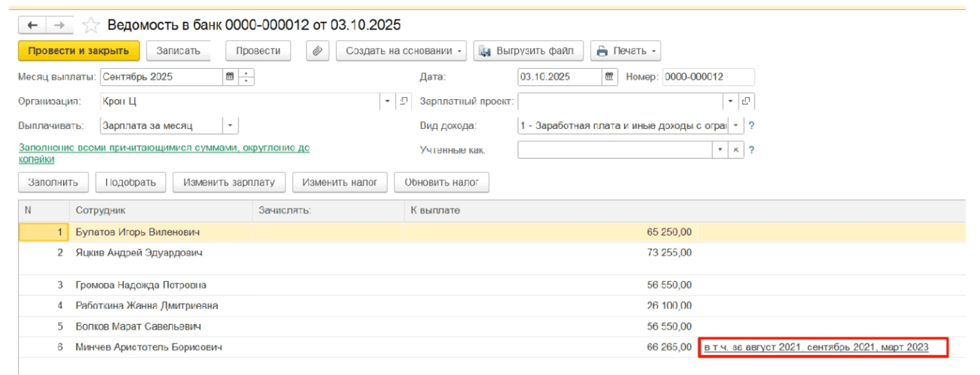Open Зарплатный проект record with open-form icon
This screenshot has width=980, height=375.
[746, 101]
